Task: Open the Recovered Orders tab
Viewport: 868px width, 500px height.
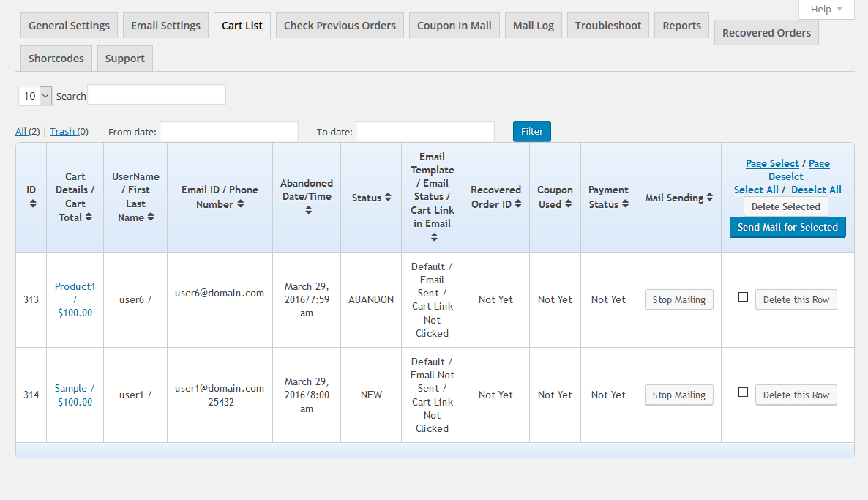Action: pos(766,33)
